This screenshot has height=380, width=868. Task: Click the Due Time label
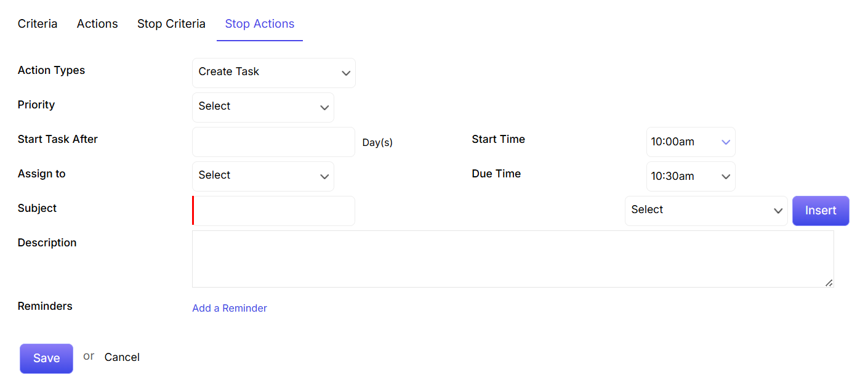click(x=496, y=174)
